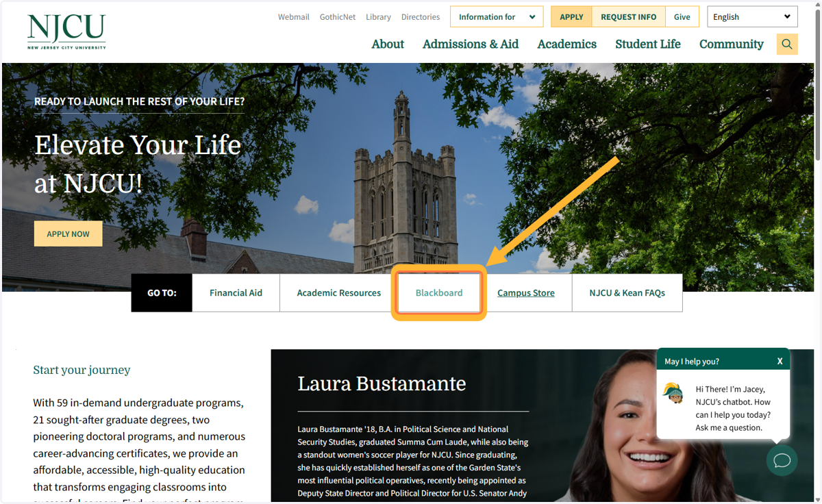Open the About menu
This screenshot has height=504, width=822.
(388, 44)
